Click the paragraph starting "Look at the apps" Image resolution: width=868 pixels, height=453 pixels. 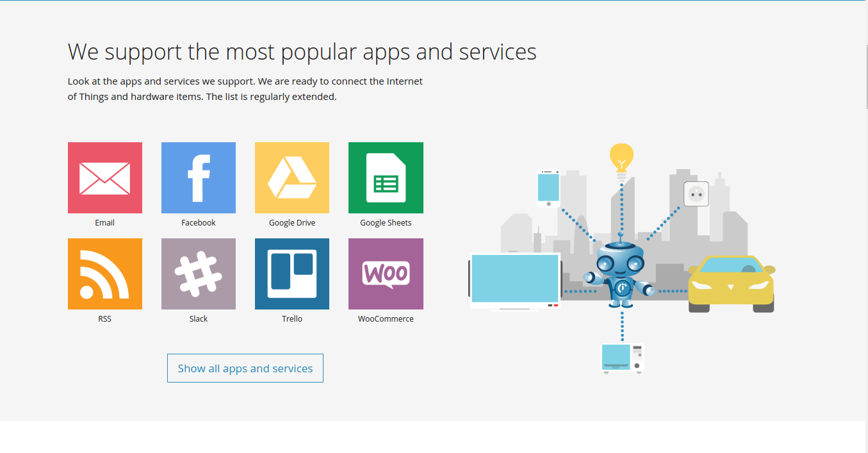coord(245,89)
